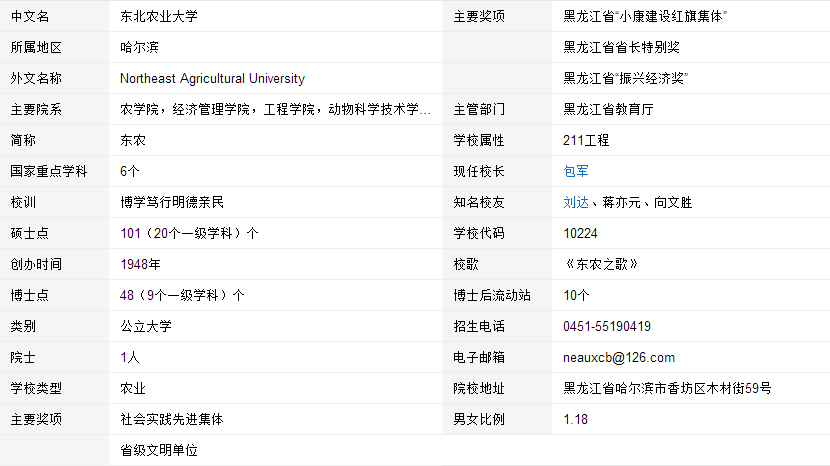Click the value 公立大学
The height and width of the screenshot is (466, 830).
[x=146, y=326]
